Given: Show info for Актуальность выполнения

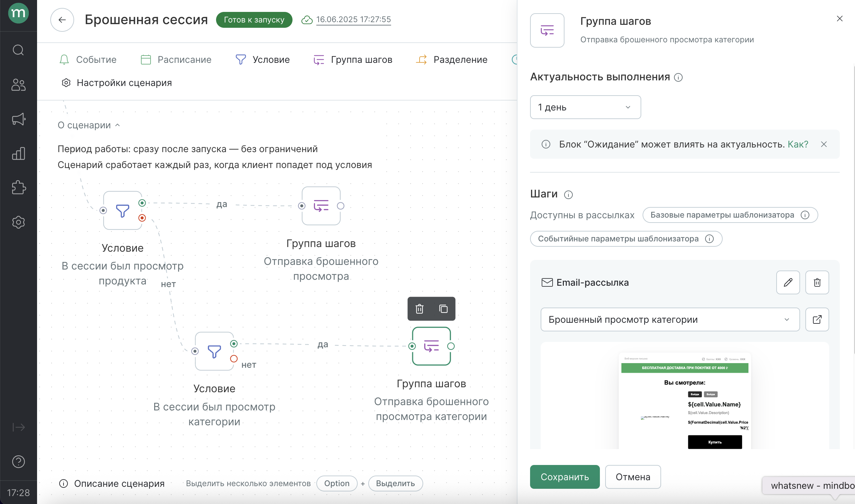Looking at the screenshot, I should coord(678,77).
